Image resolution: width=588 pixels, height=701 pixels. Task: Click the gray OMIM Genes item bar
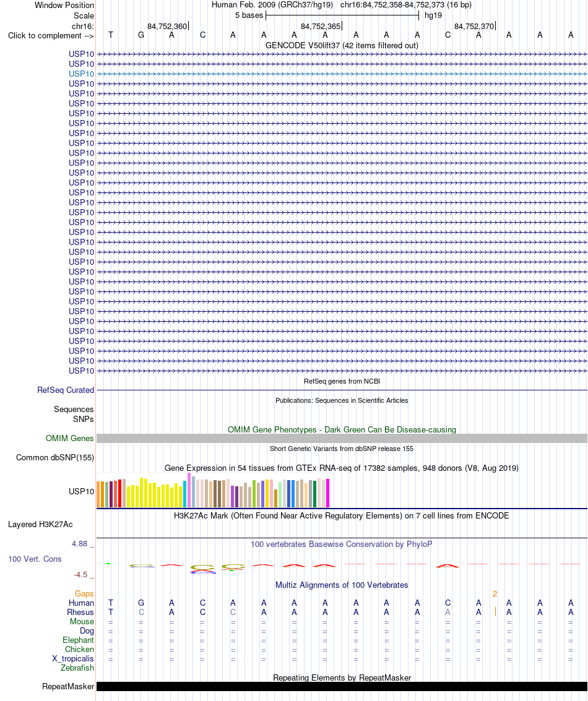pos(342,438)
